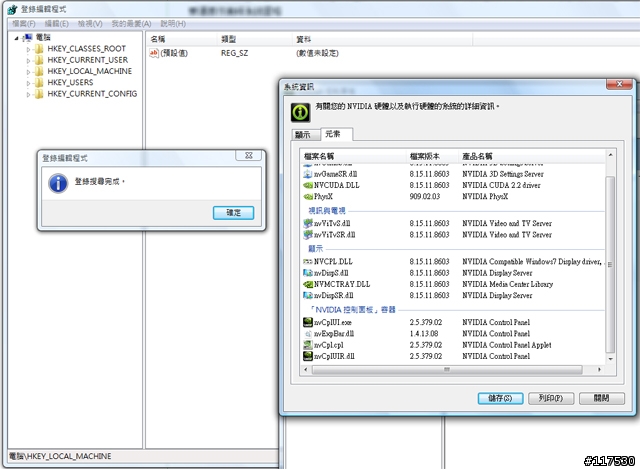Click the vertical scrollbar up arrow in file list

[611, 156]
